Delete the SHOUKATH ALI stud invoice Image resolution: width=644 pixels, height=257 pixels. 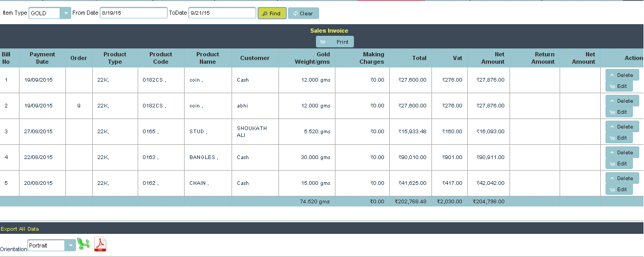pos(622,126)
